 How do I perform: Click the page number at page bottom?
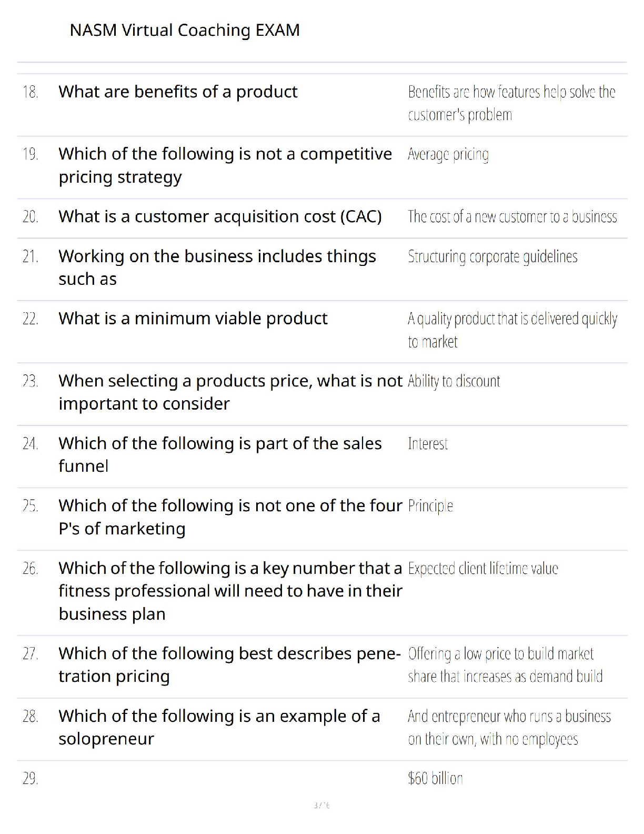click(x=321, y=805)
